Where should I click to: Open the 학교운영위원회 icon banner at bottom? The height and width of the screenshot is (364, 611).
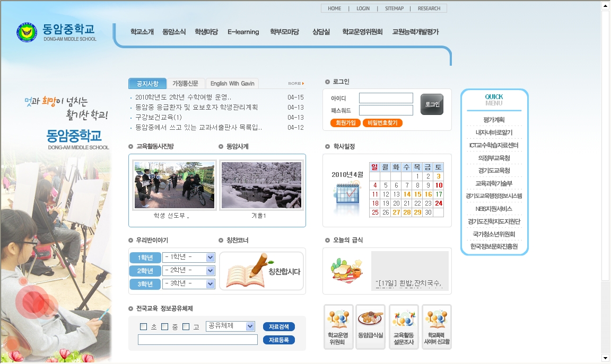click(338, 327)
